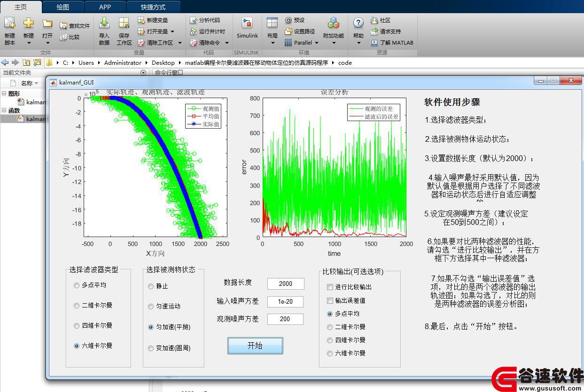Create a variable with 新建变量
The height and width of the screenshot is (392, 584).
pyautogui.click(x=153, y=20)
